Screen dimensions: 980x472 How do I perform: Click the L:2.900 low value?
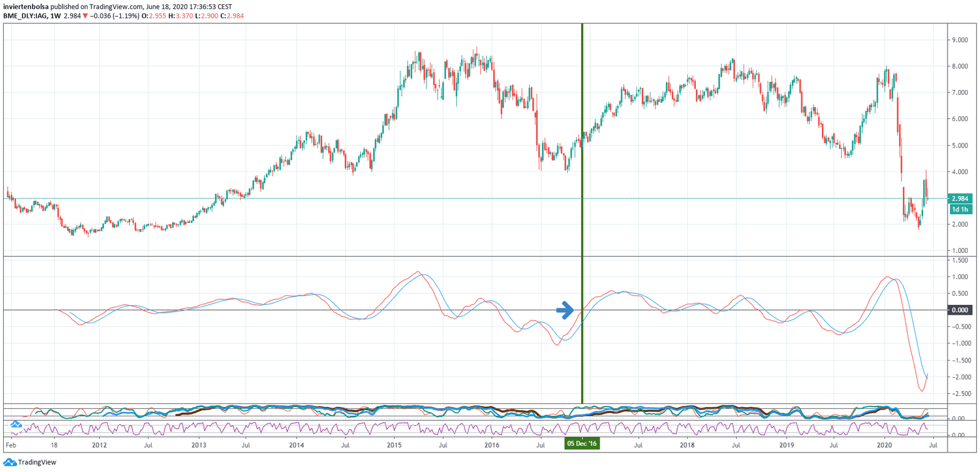[x=206, y=16]
